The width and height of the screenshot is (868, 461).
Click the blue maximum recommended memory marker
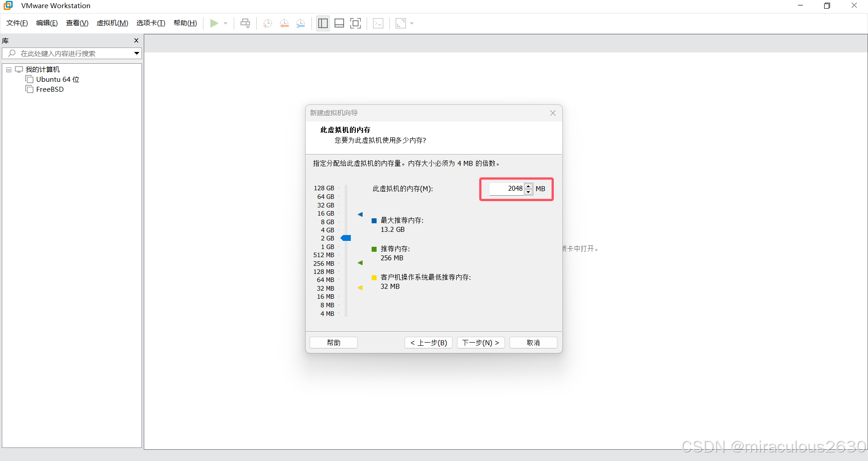click(x=360, y=214)
